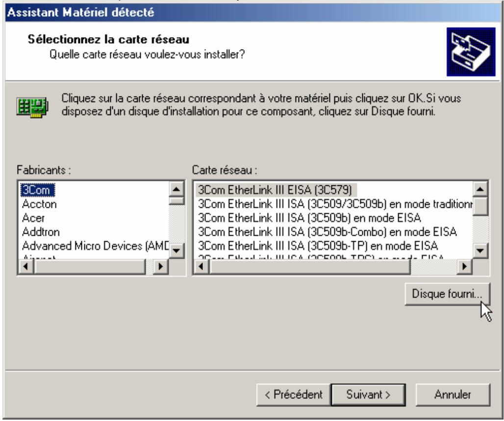Click the green network card icon
The width and height of the screenshot is (504, 421).
(x=32, y=107)
